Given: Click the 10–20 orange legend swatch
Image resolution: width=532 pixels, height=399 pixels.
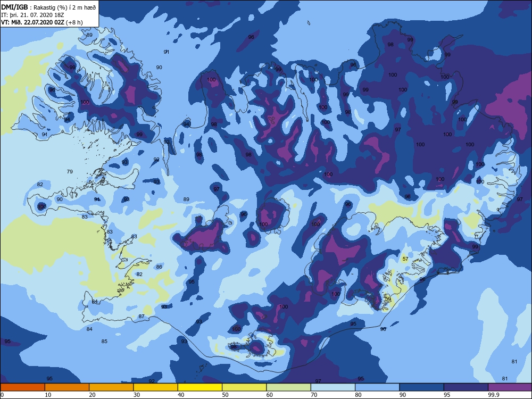Looking at the screenshot, I should pos(67,387).
